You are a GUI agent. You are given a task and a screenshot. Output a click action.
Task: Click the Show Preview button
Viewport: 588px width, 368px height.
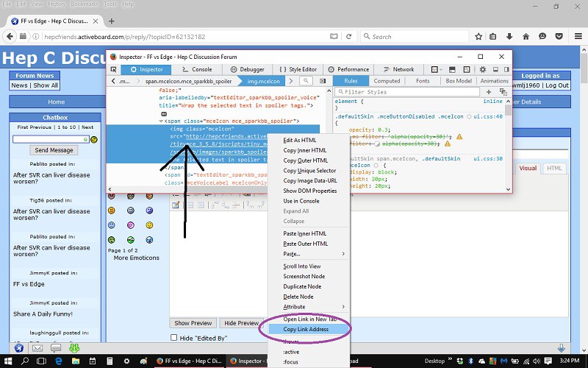pos(193,323)
